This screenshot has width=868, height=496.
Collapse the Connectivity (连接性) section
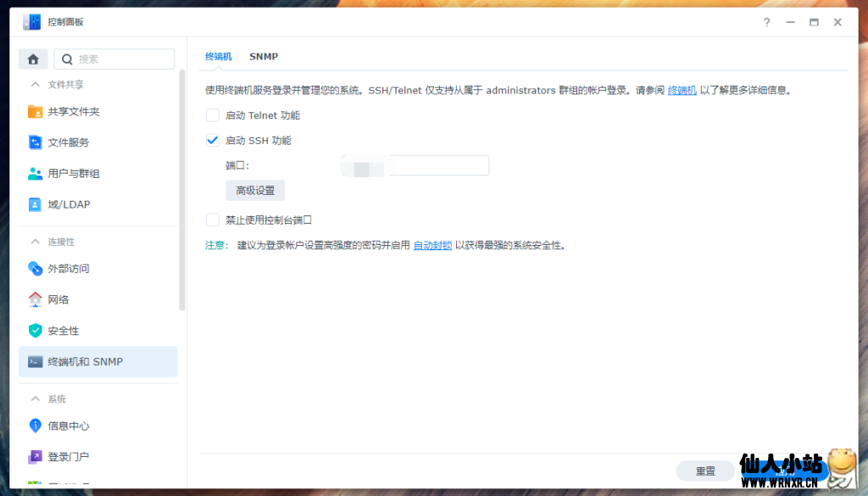(x=36, y=242)
